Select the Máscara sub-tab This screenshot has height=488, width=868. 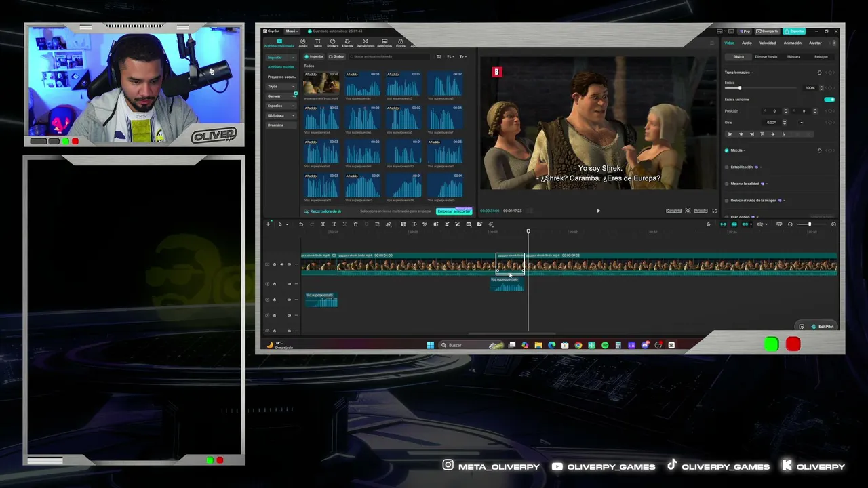(793, 57)
